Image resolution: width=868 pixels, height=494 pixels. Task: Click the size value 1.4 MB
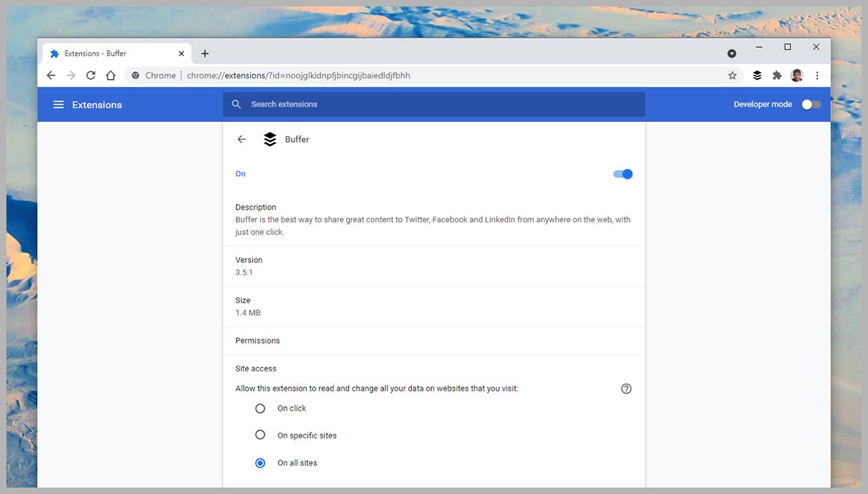pos(248,313)
